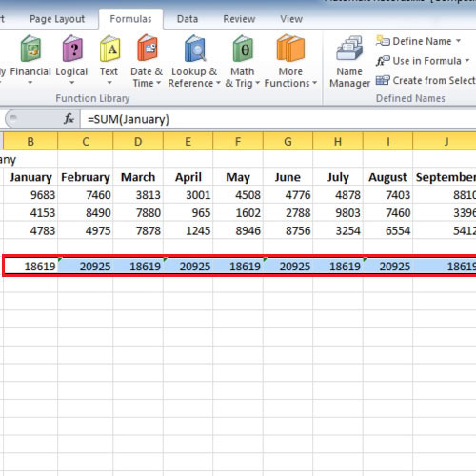Expand the Lookup & Reference dropdown arrow
Viewport: 476px width, 476px height.
point(218,83)
